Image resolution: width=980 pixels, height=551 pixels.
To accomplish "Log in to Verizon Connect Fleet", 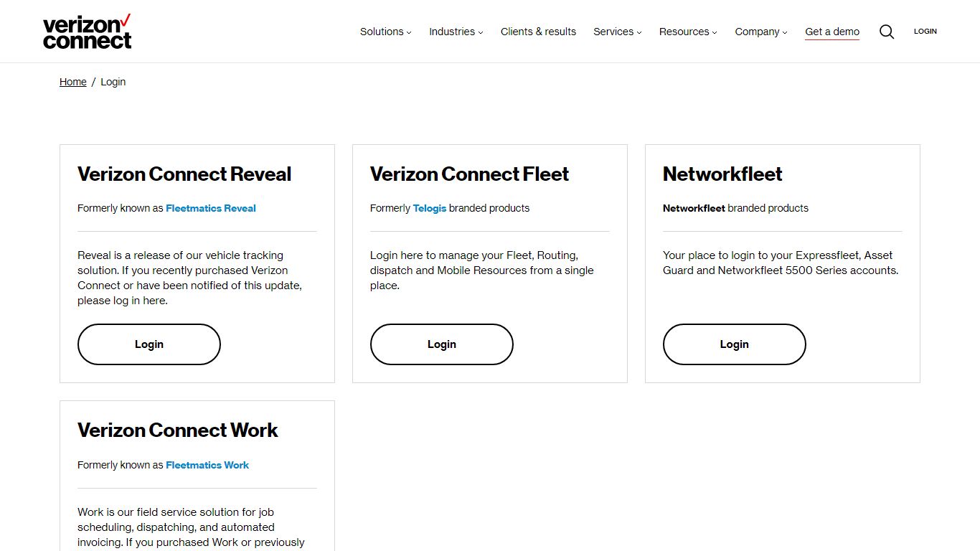I will pyautogui.click(x=442, y=344).
